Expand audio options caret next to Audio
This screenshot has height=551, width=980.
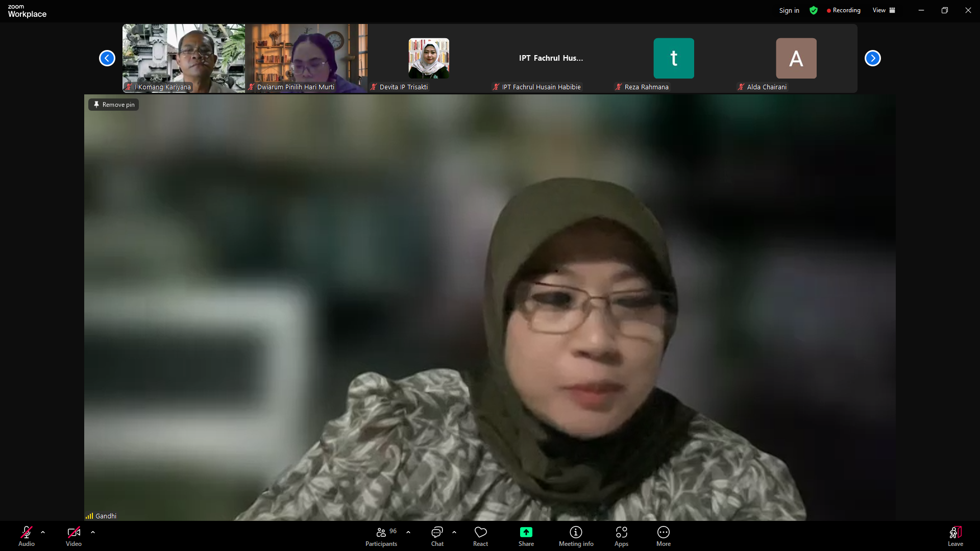coord(43,532)
